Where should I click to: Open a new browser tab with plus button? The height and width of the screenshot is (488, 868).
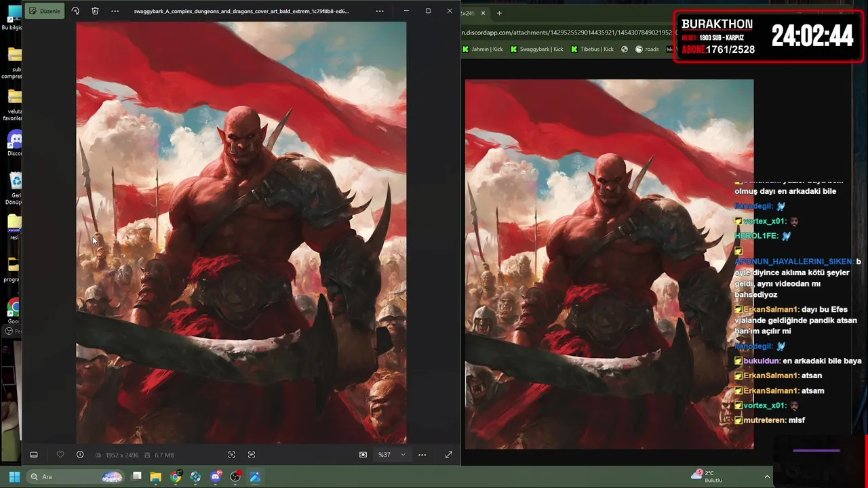[x=499, y=13]
